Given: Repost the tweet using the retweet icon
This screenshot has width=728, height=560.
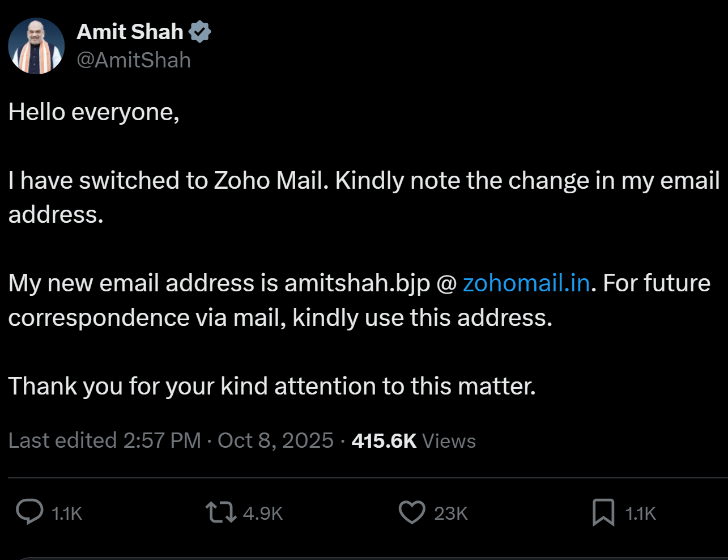Looking at the screenshot, I should click(x=221, y=512).
